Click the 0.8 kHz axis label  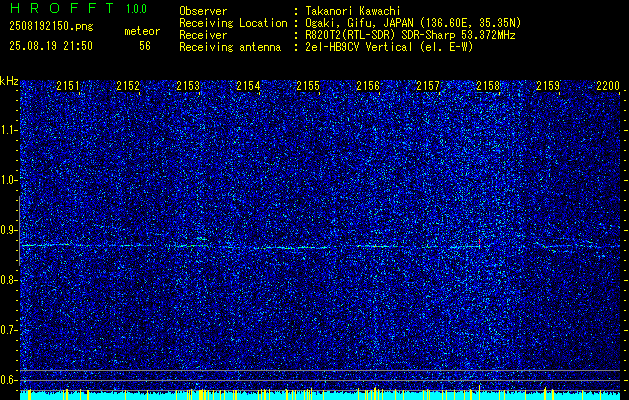coord(9,280)
